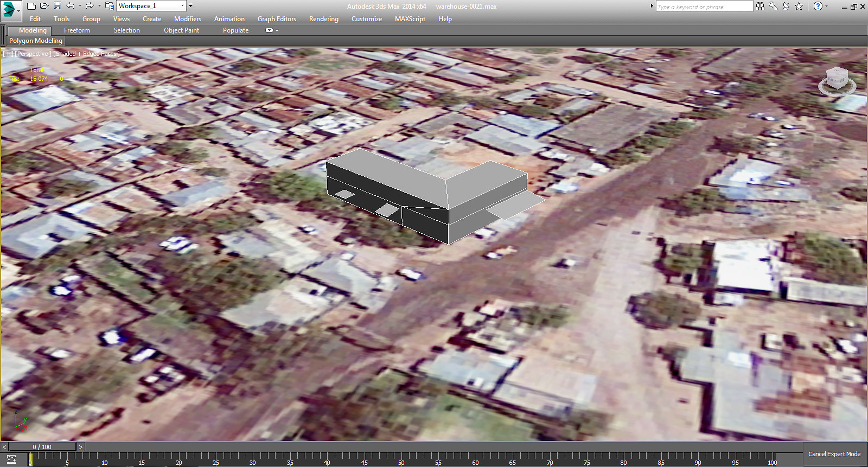This screenshot has height=467, width=868.
Task: Open the Communication Center satellite icon
Action: coord(786,6)
